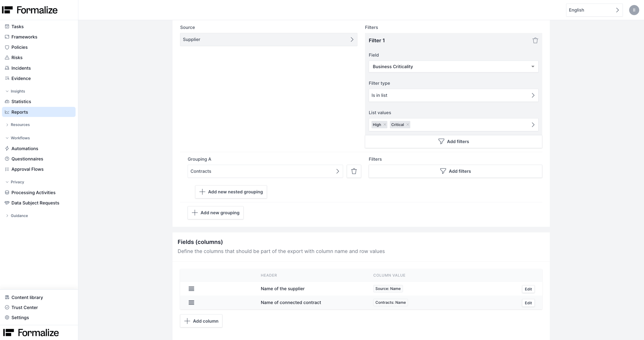Remove High from the List values

click(x=385, y=125)
